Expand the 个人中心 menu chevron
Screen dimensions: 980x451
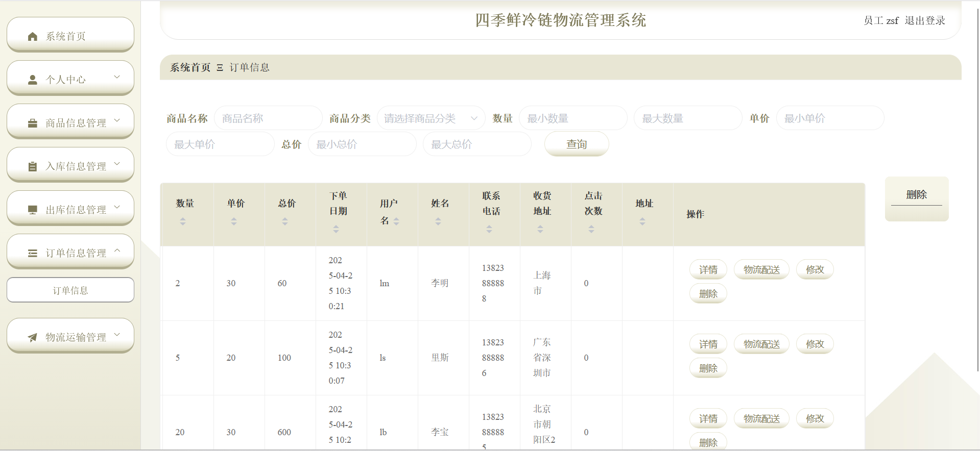[117, 78]
